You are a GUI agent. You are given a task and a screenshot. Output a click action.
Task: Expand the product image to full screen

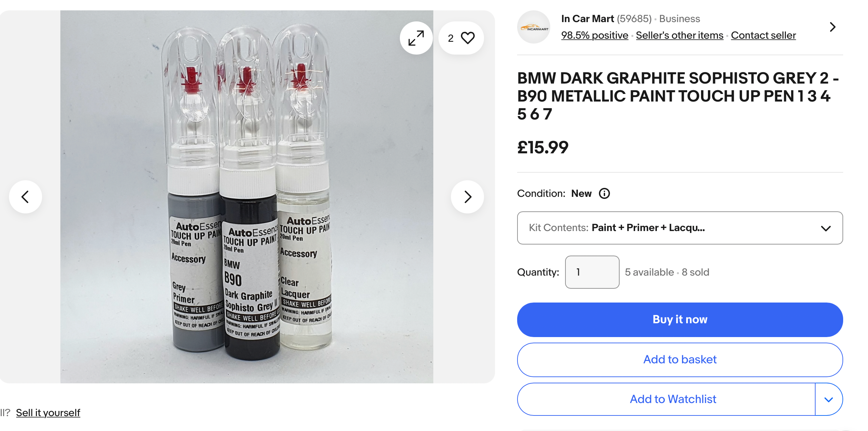pos(416,38)
